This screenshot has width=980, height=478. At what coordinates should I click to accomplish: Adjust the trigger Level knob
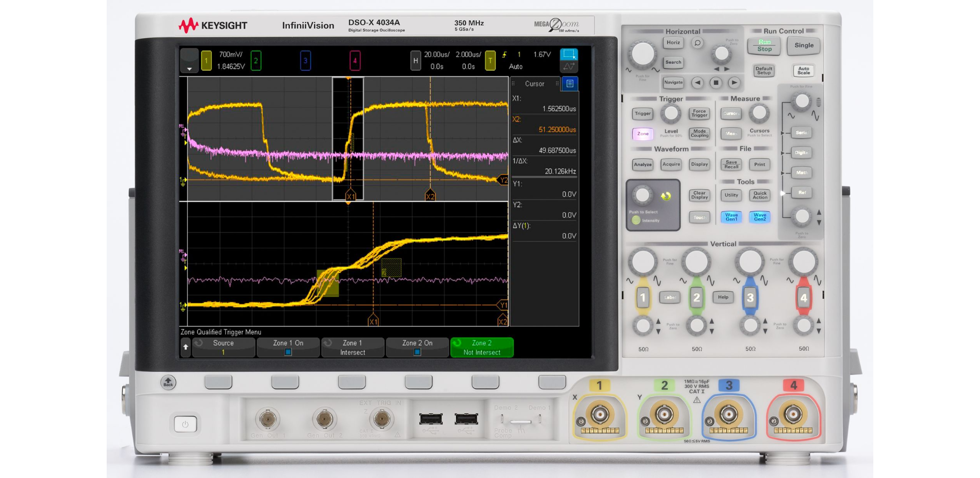(x=670, y=113)
